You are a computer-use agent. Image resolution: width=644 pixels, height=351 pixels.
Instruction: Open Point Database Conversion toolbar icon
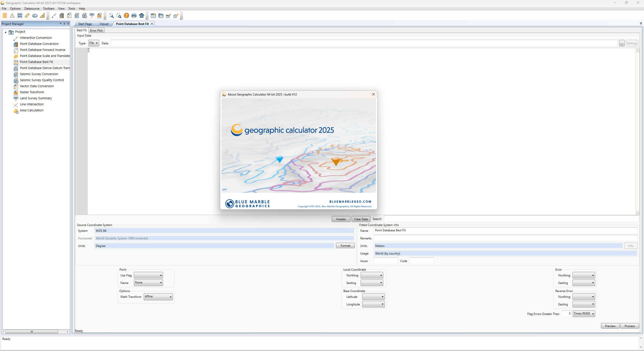tap(61, 16)
